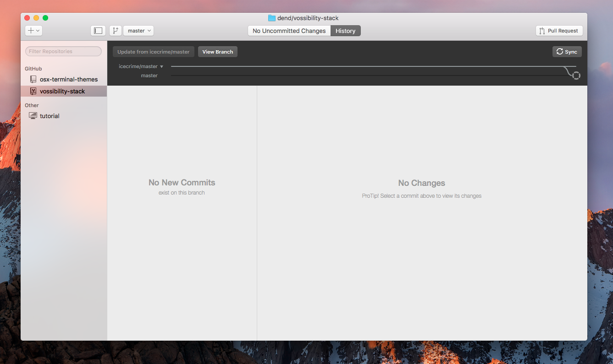Open the master branch selector dropdown
Image resolution: width=613 pixels, height=364 pixels.
point(138,31)
